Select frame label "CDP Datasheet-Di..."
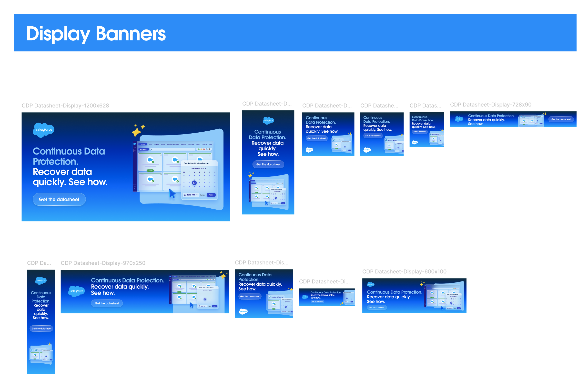Image resolution: width=588 pixels, height=388 pixels. pos(324,281)
